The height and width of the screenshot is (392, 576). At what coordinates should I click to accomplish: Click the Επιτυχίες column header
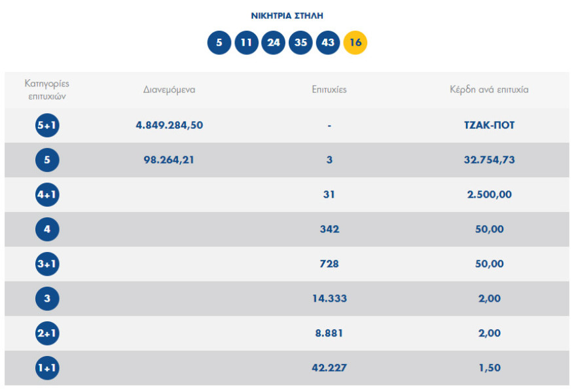[329, 90]
